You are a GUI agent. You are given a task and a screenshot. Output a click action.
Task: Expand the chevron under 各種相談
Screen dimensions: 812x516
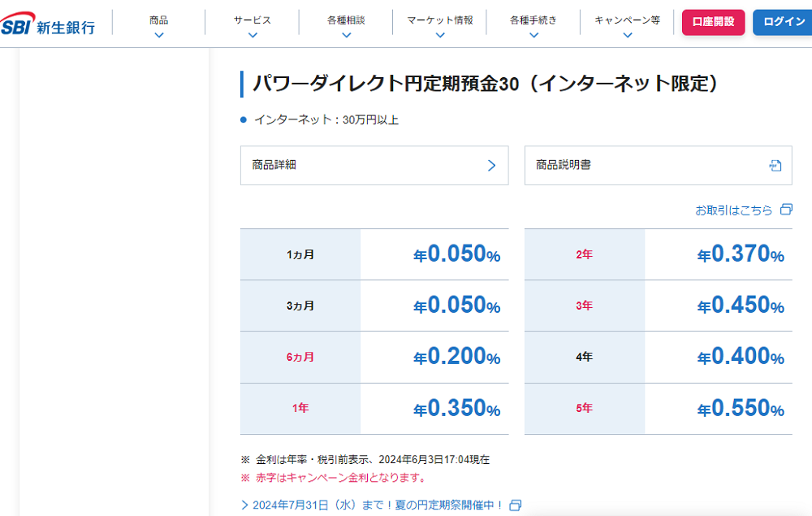pos(347,35)
